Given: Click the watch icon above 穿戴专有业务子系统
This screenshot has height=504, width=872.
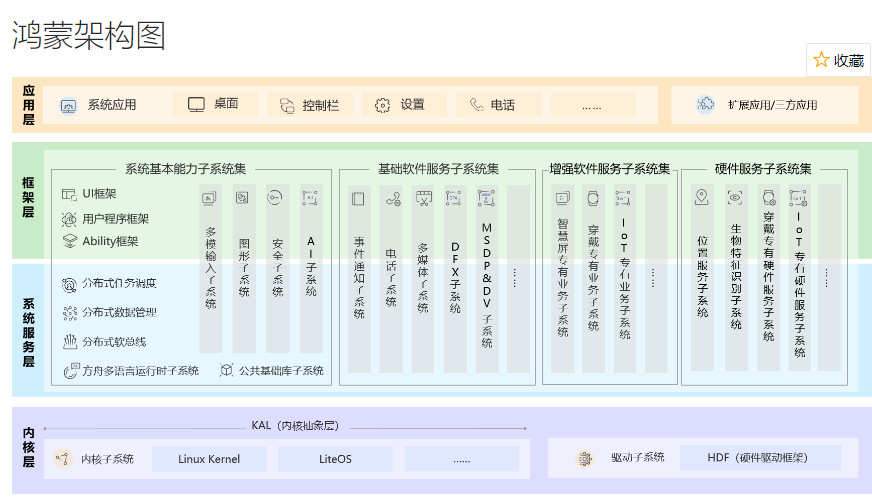Looking at the screenshot, I should pos(593,199).
